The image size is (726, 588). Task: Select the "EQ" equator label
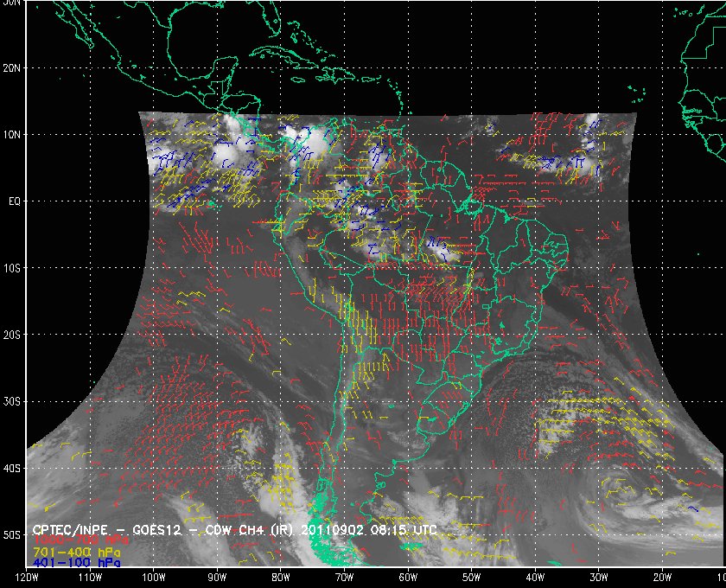(x=15, y=201)
